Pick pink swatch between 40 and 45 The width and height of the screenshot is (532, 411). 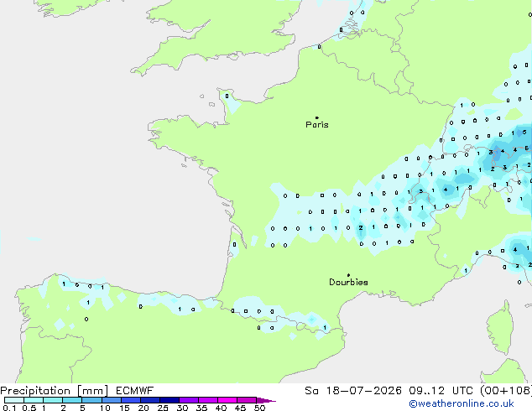(227, 400)
